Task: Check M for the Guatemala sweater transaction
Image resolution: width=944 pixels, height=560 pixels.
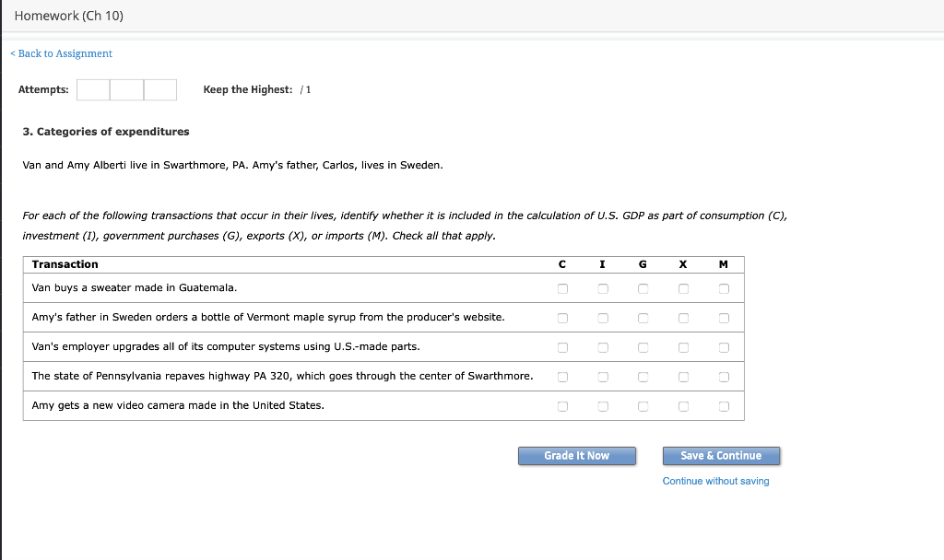Action: click(x=724, y=288)
